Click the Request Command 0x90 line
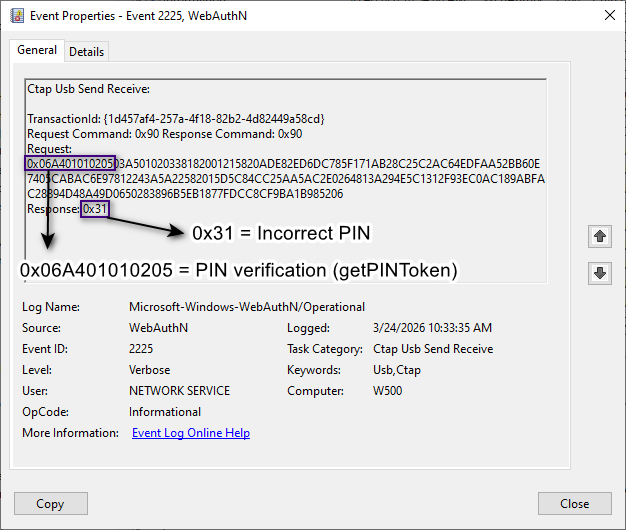The image size is (626, 530). pos(164,134)
